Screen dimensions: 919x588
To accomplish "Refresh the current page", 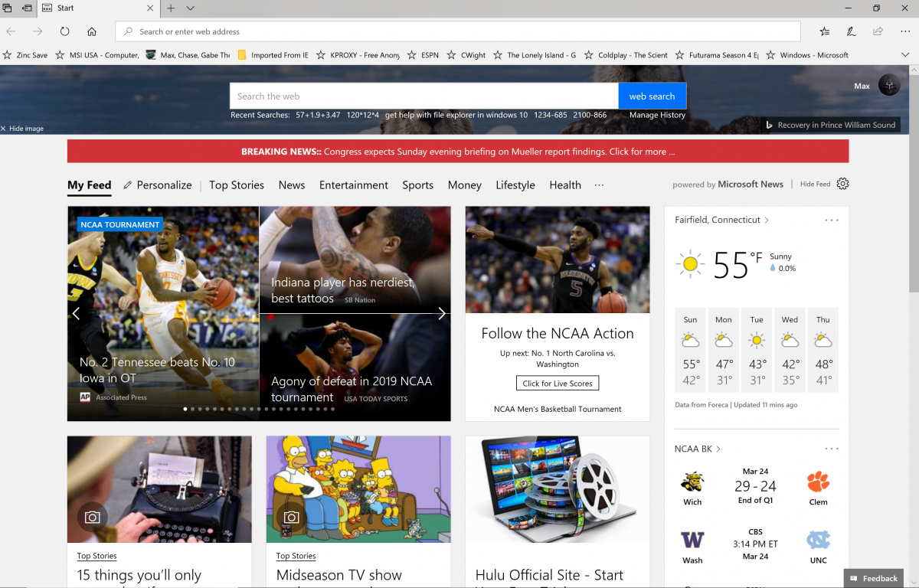I will (65, 31).
